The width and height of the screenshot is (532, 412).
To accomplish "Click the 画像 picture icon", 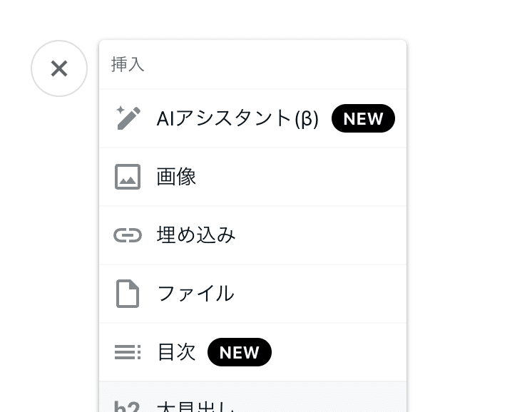I will [x=128, y=177].
